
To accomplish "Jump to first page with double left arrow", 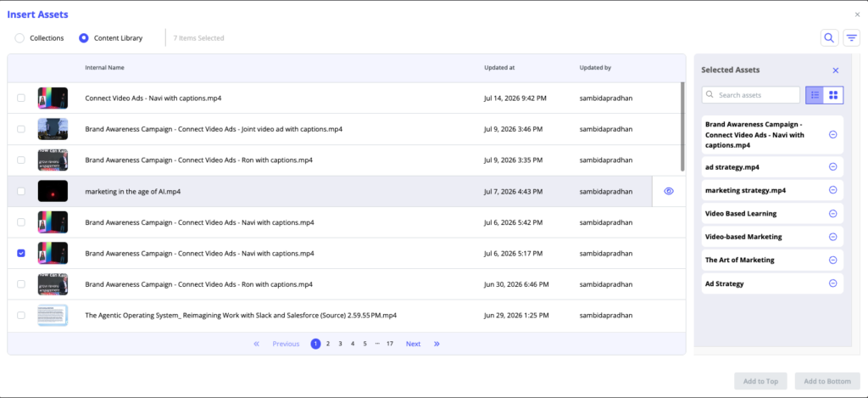I will click(256, 344).
